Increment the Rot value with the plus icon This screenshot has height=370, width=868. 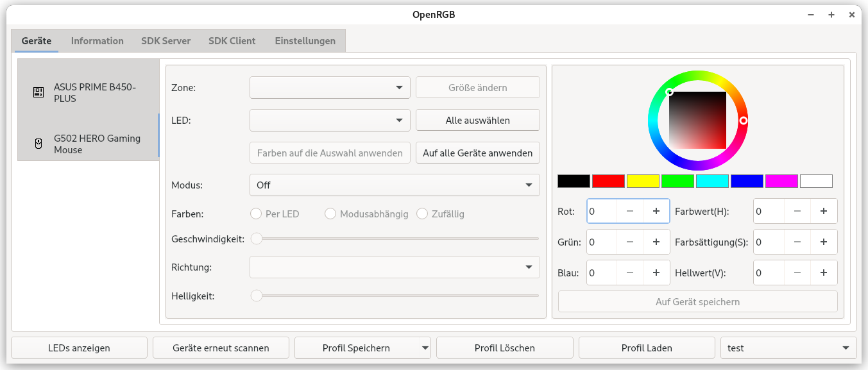pyautogui.click(x=656, y=211)
